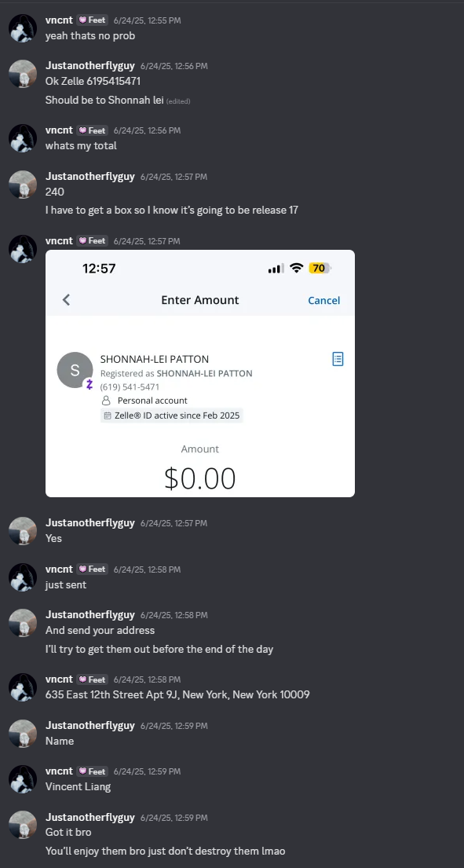Click the $0.00 amount field
464x868 pixels.
[200, 479]
